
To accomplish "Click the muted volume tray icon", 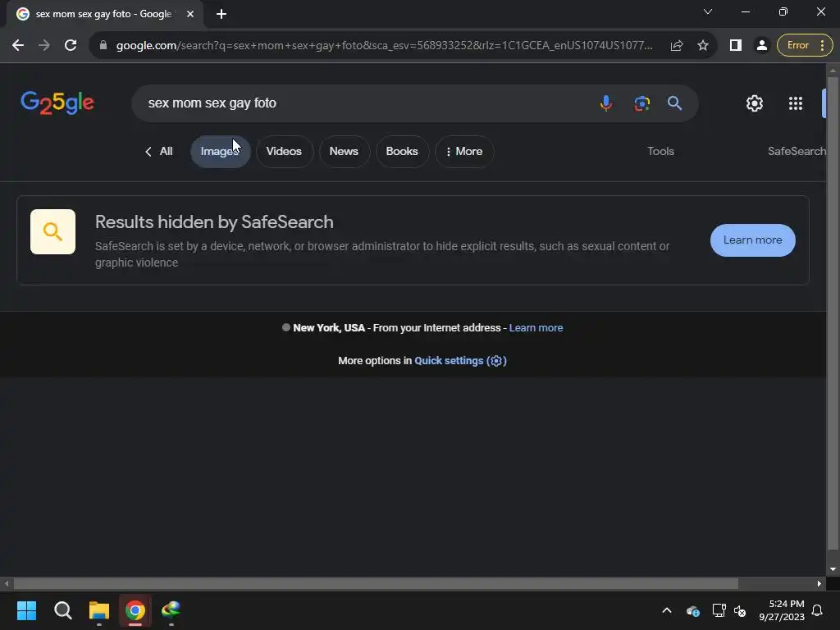I will pos(741,610).
